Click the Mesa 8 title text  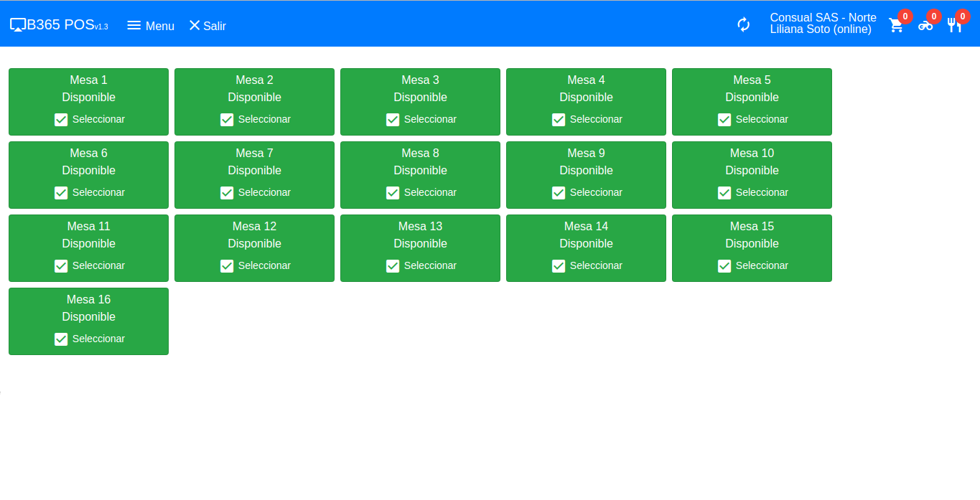(421, 154)
